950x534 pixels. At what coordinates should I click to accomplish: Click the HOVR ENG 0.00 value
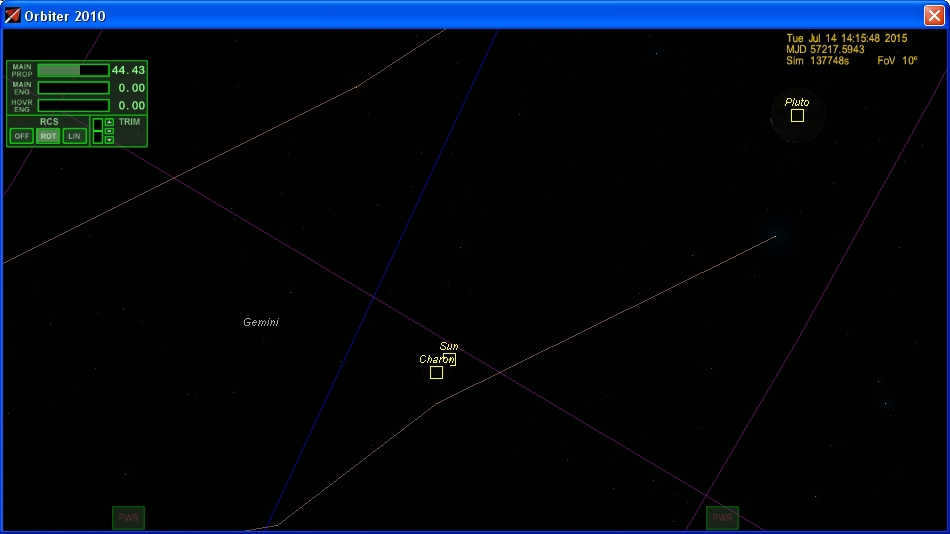coord(131,105)
